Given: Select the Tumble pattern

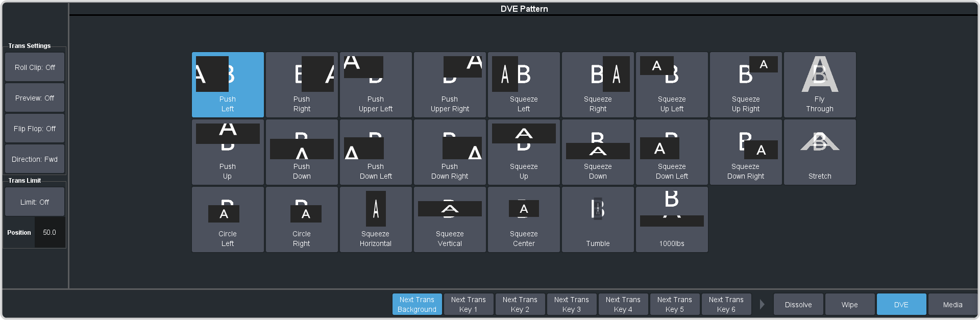Looking at the screenshot, I should coord(598,219).
